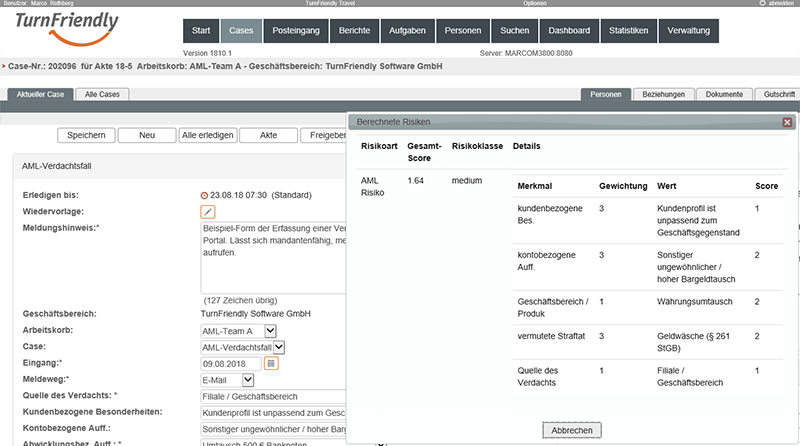Click the AML-Verdachtsfall section header
Screen dimensions: 800x446
tap(180, 166)
